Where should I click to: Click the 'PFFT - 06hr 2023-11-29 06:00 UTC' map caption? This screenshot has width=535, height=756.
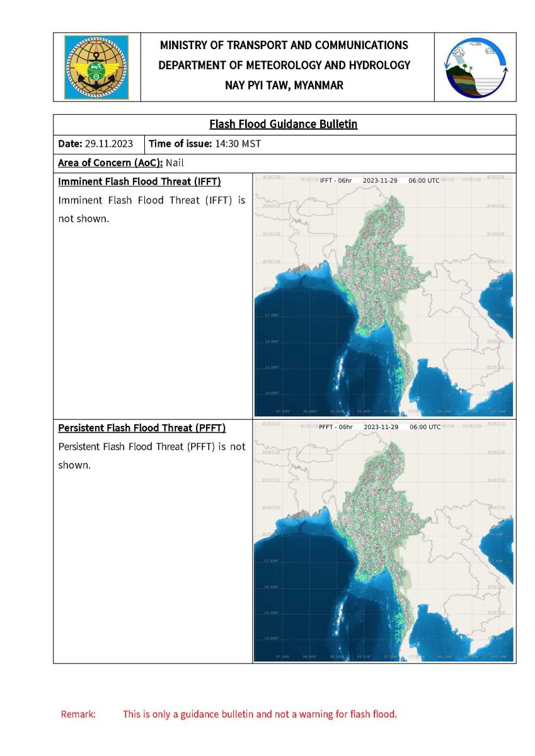(x=379, y=427)
